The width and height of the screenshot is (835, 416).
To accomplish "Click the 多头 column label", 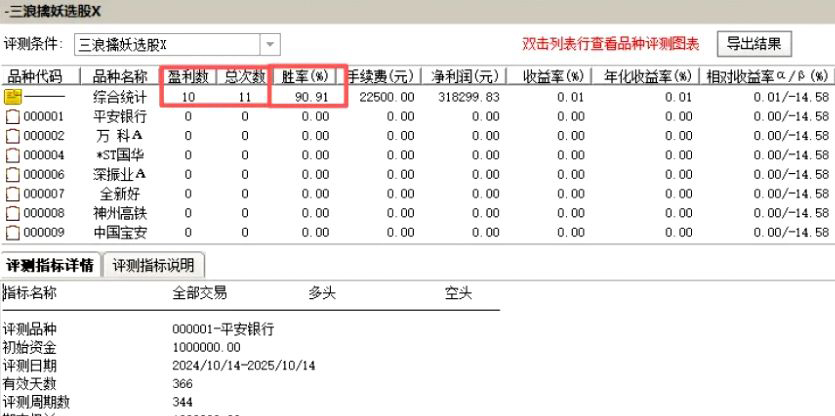I will tap(322, 293).
